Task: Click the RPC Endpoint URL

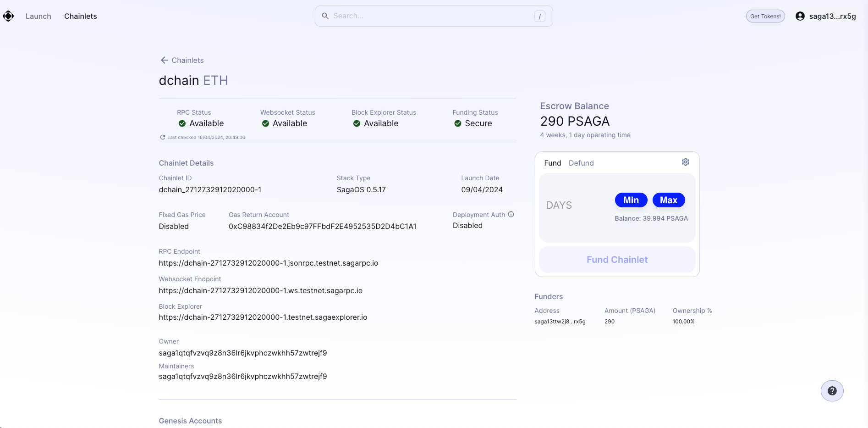Action: click(268, 263)
